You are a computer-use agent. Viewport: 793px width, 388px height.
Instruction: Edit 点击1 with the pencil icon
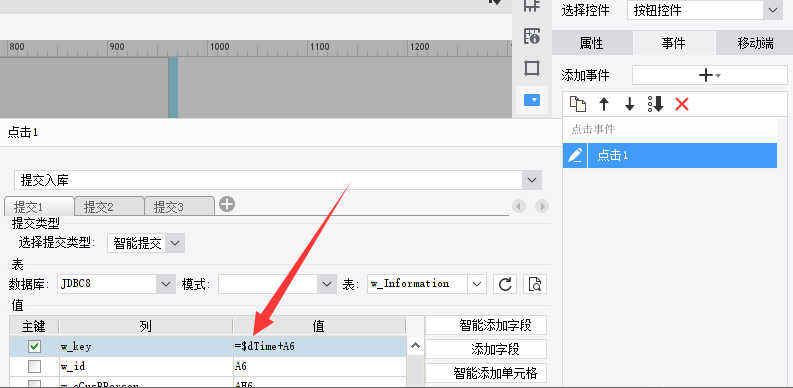575,155
